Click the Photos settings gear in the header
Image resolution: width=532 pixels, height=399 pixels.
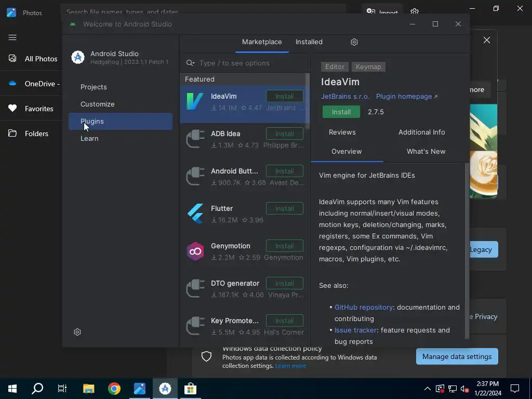click(x=414, y=11)
